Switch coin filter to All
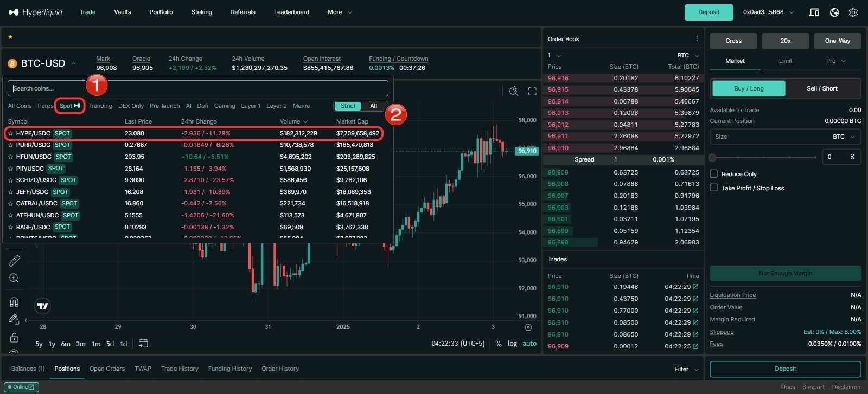This screenshot has height=394, width=868. pyautogui.click(x=374, y=106)
